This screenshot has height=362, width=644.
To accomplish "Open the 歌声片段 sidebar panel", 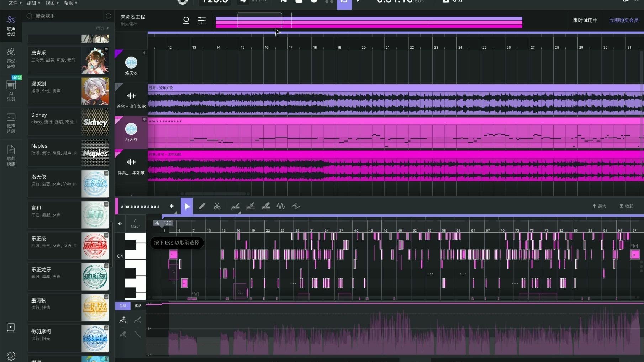I will [x=11, y=123].
